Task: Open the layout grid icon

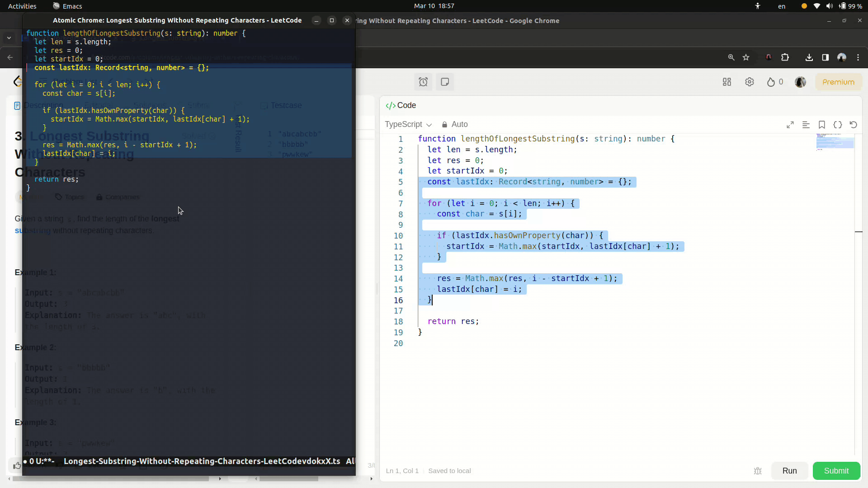Action: (x=727, y=82)
